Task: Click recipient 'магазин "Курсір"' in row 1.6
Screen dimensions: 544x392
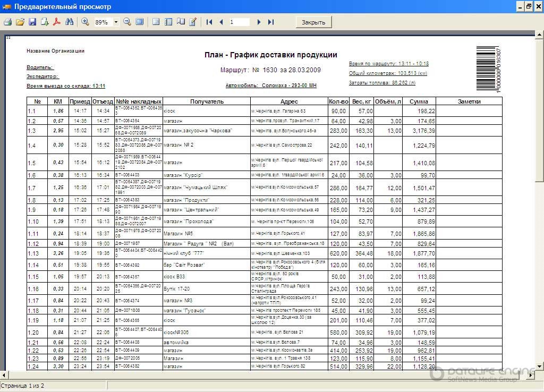Action: 183,175
